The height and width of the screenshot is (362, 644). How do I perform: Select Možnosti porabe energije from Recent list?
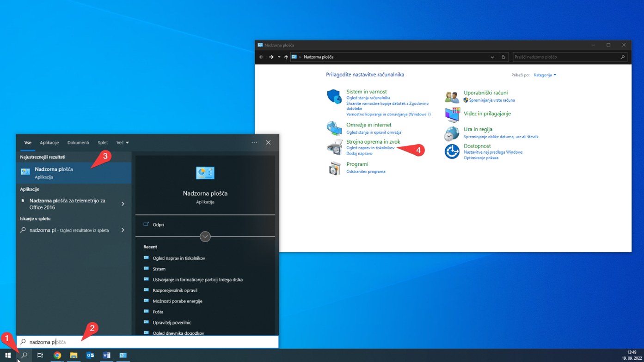tap(178, 301)
